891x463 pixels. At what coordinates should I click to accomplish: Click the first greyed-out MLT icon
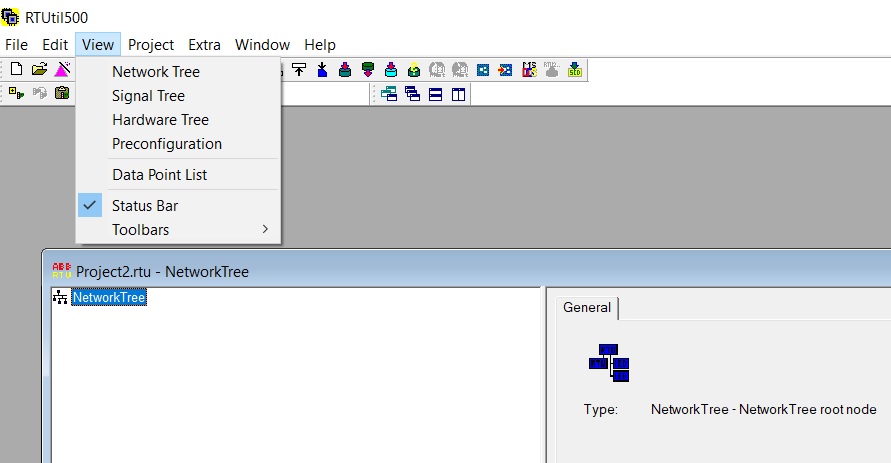point(437,70)
